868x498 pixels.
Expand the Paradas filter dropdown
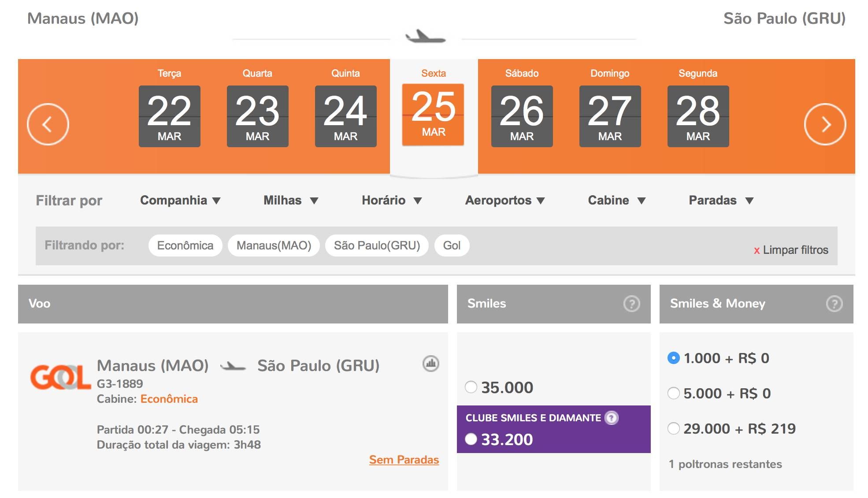click(721, 201)
